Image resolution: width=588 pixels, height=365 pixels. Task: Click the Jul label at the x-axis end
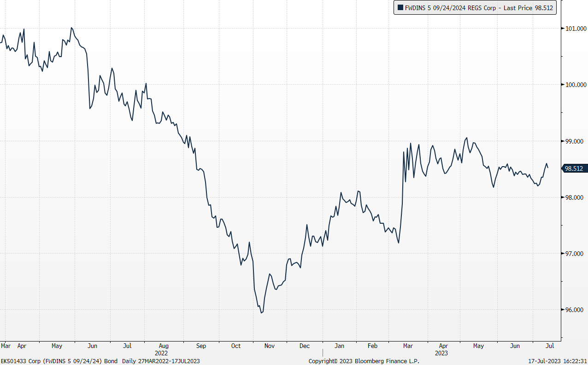click(x=550, y=346)
